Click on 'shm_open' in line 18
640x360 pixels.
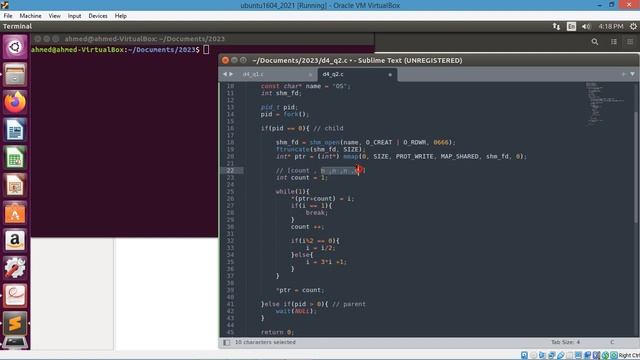pos(324,142)
